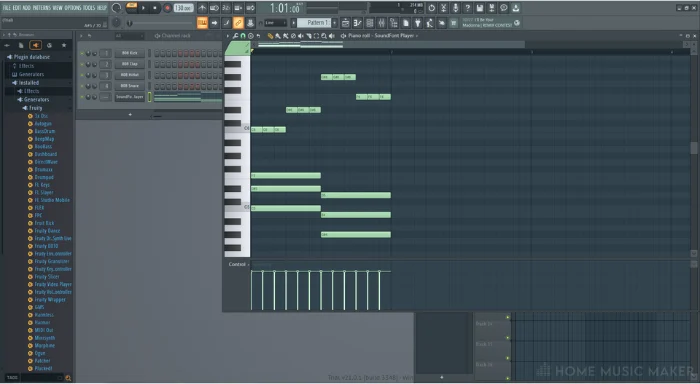The height and width of the screenshot is (384, 700).
Task: Select the piano roll draw pencil tool
Action: coord(270,36)
